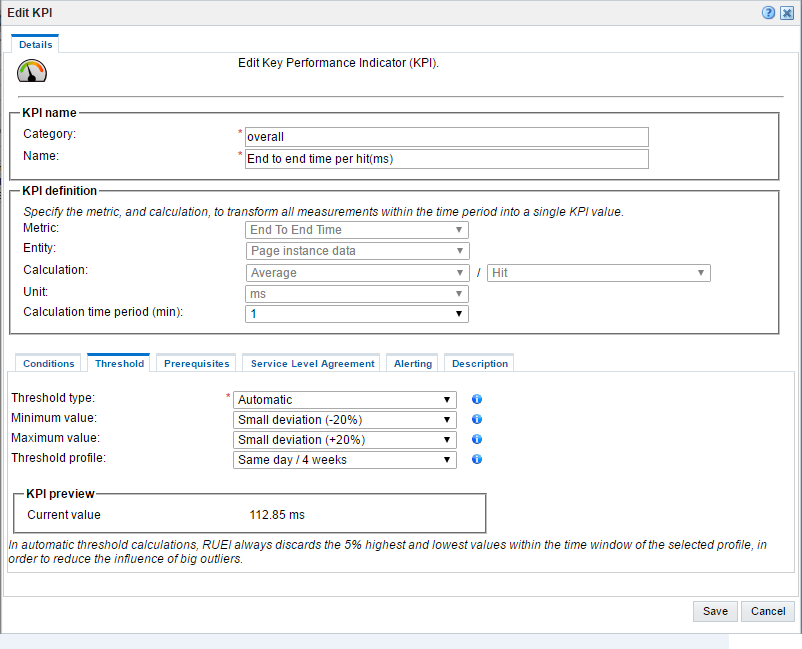This screenshot has height=649, width=802.
Task: Save the KPI changes
Action: click(x=715, y=611)
